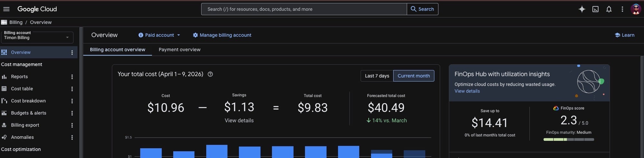Click the help icon beside total cost
Viewport: 644px width, 158px height.
210,74
